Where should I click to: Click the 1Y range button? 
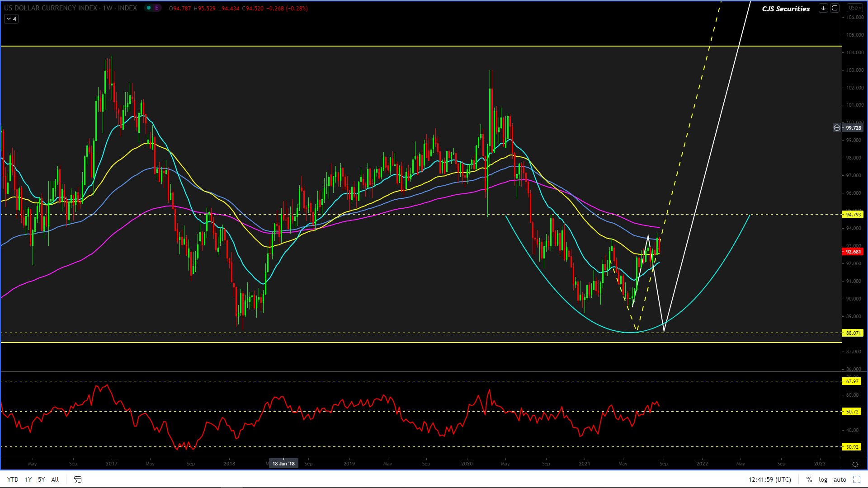pos(28,479)
